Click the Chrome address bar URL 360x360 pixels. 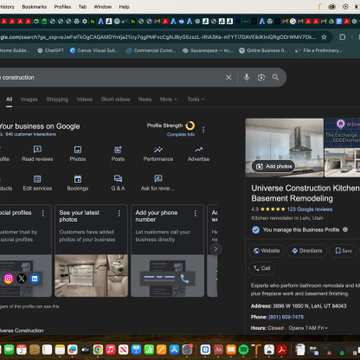(x=158, y=37)
